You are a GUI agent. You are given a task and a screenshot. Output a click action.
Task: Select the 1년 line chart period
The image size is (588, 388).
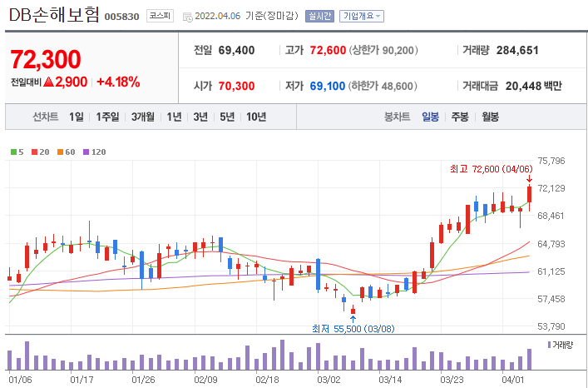(x=174, y=117)
